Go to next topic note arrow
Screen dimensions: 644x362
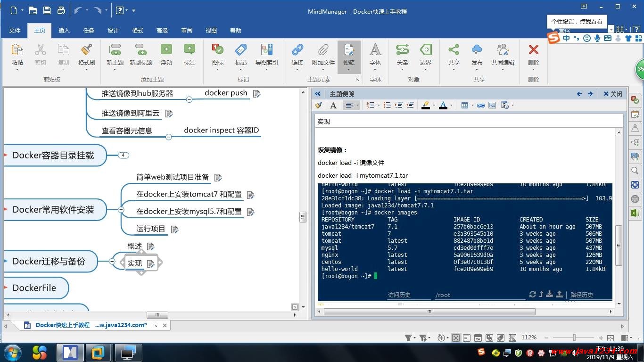[590, 94]
